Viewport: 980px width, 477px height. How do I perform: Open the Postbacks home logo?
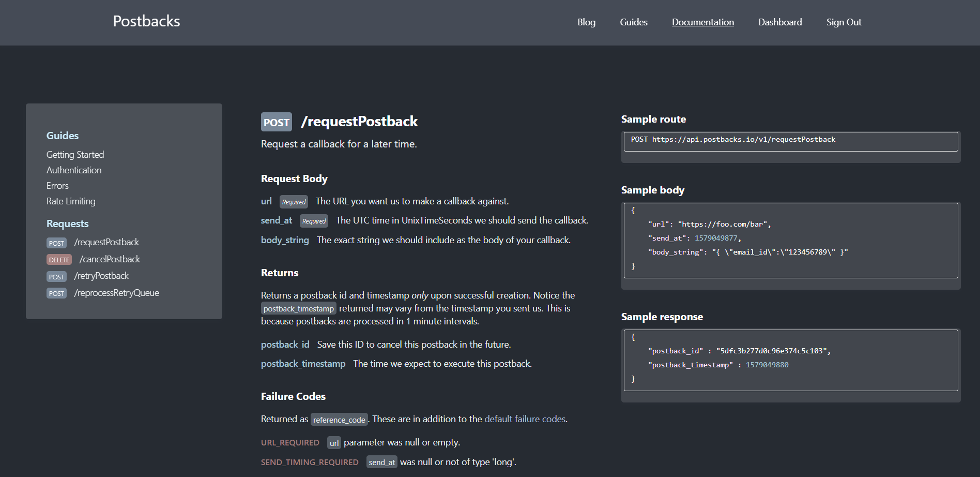point(146,21)
